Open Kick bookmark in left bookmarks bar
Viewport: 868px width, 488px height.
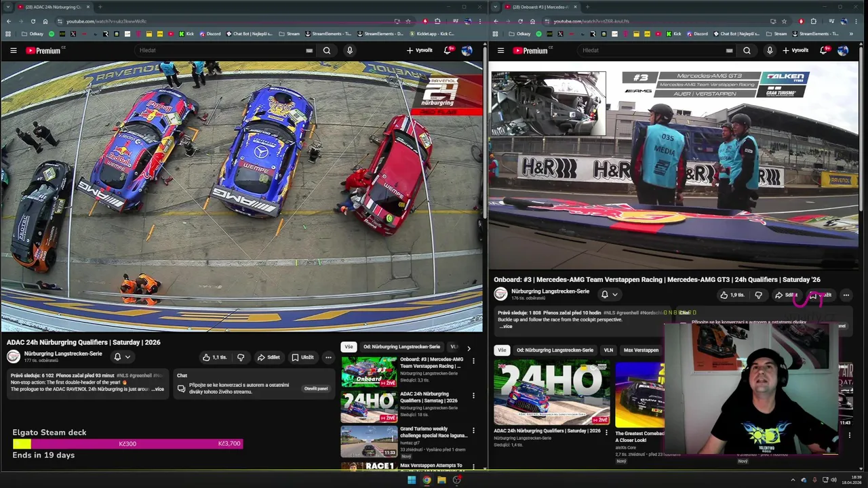(185, 34)
